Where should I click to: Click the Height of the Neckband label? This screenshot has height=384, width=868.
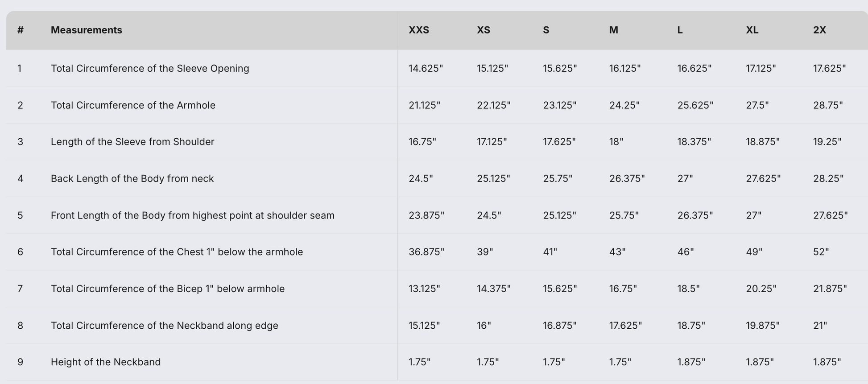pos(106,362)
